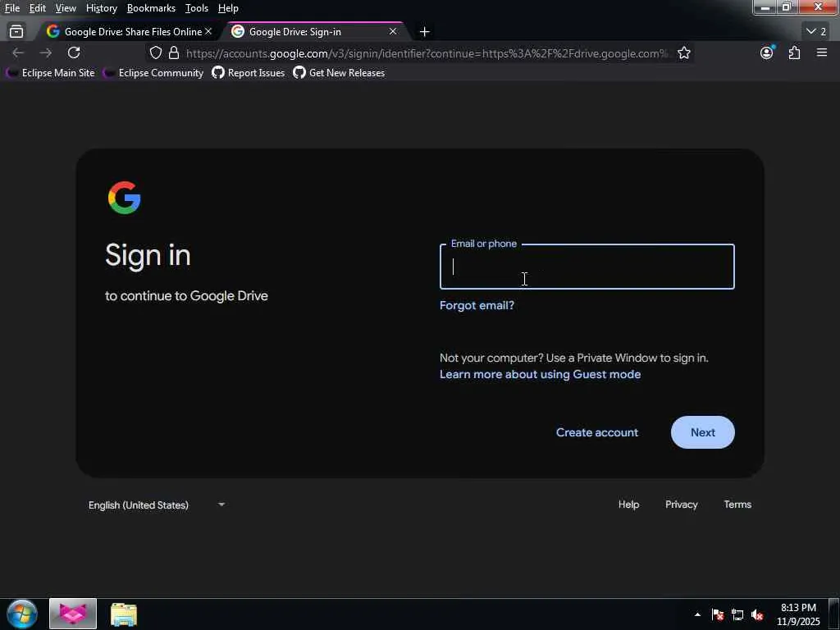Click the browser taskbar icon
Image resolution: width=840 pixels, height=630 pixels.
tap(73, 614)
